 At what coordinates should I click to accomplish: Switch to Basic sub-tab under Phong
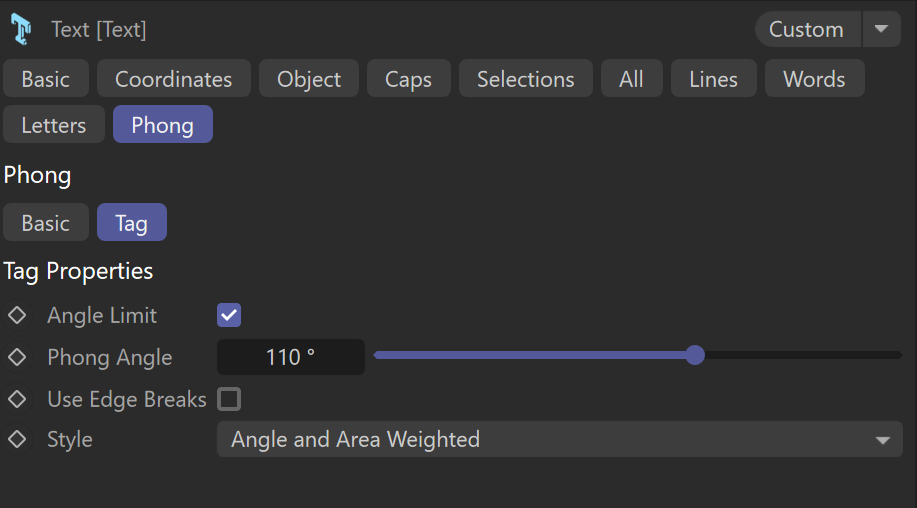(x=46, y=222)
